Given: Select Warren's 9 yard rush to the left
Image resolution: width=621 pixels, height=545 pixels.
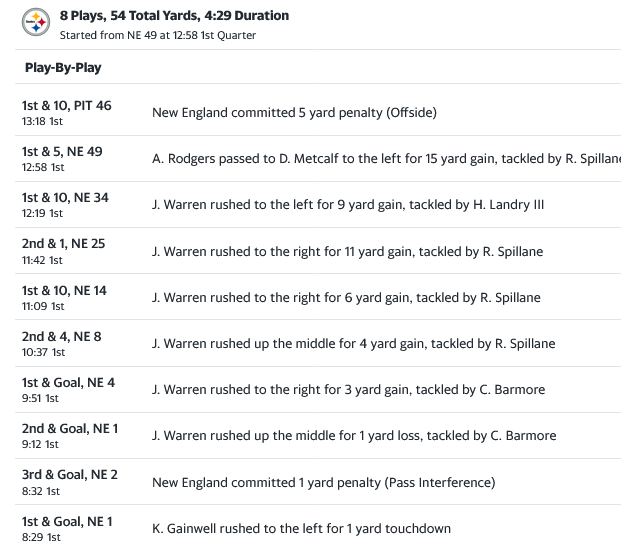Looking at the screenshot, I should pyautogui.click(x=348, y=205).
